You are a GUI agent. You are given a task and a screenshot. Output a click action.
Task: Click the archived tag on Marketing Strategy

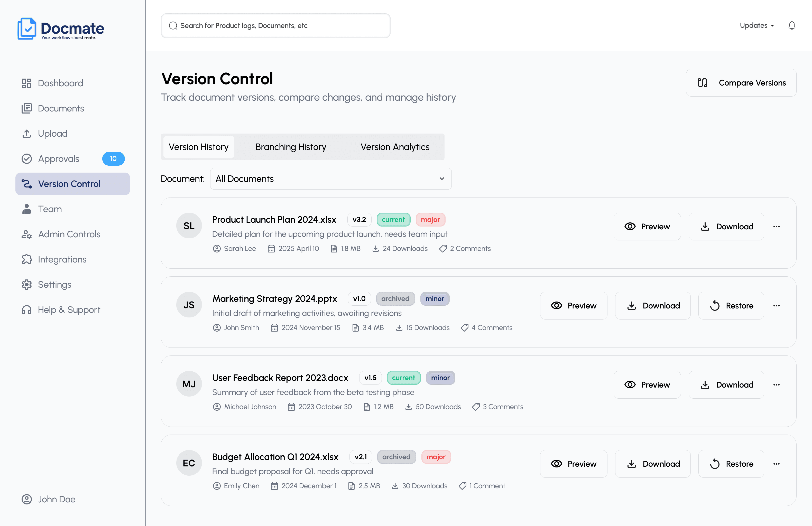point(395,299)
